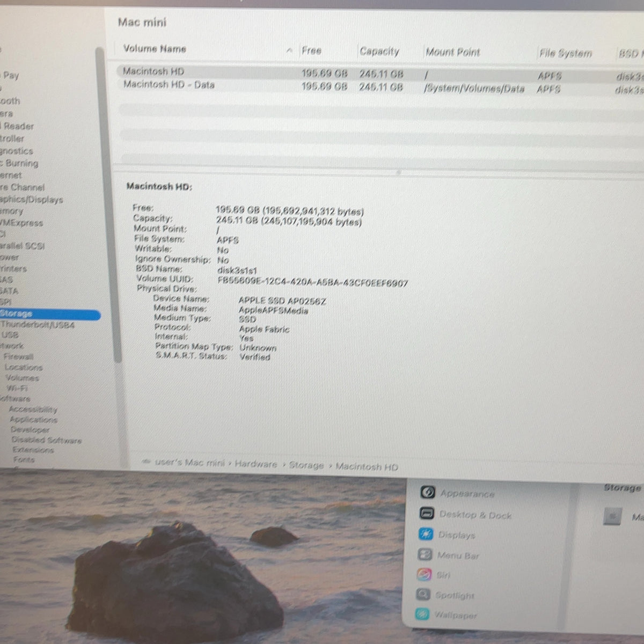Click Hardware in the path bar
The height and width of the screenshot is (644, 644).
(256, 464)
